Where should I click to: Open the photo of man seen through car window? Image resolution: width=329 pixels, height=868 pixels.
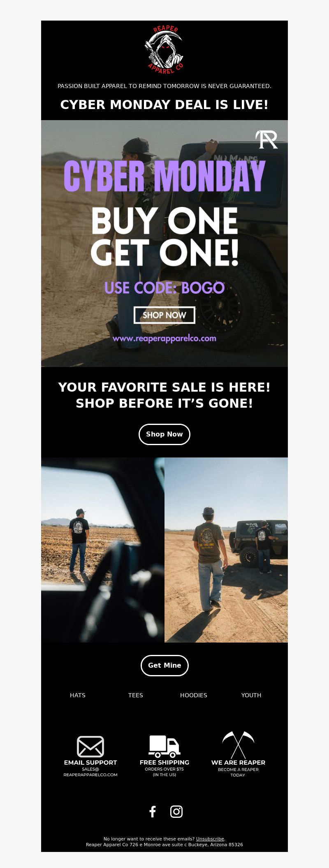pyautogui.click(x=103, y=550)
